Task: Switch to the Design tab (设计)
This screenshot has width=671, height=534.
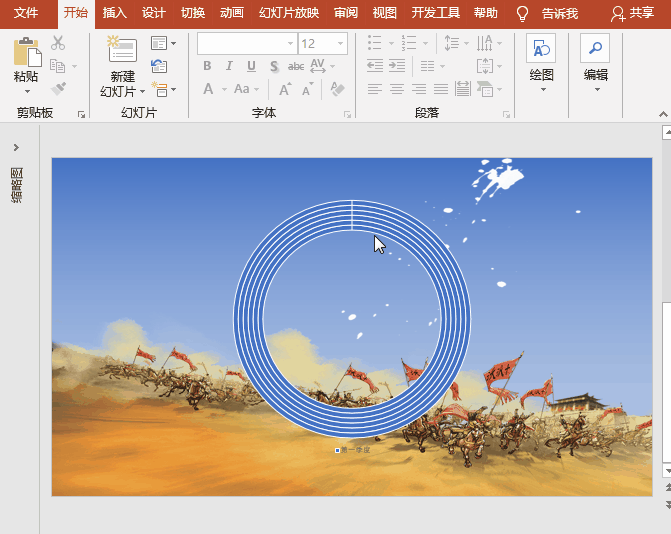Action: point(154,13)
